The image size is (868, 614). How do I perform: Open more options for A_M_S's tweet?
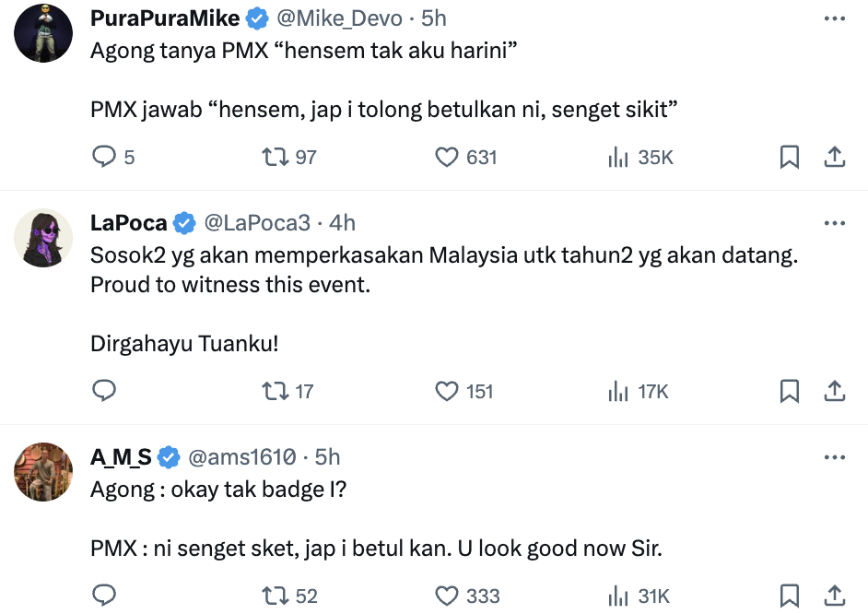click(835, 456)
